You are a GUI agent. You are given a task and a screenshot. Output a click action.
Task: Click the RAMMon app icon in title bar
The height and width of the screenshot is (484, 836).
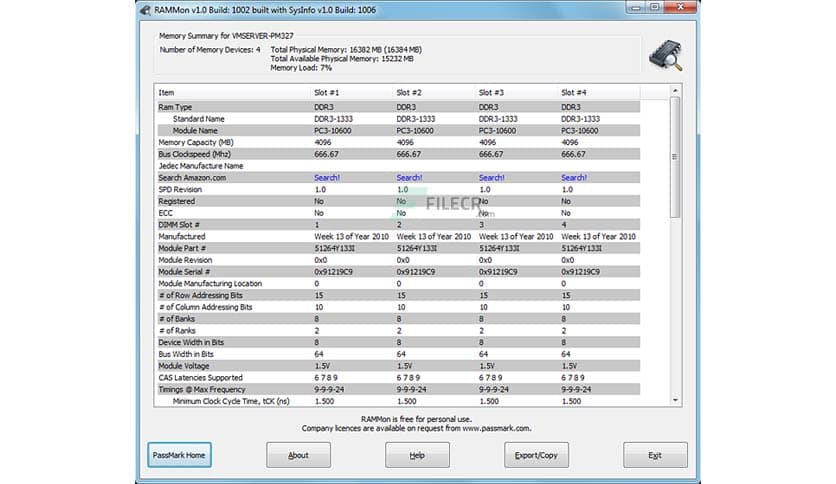(146, 10)
